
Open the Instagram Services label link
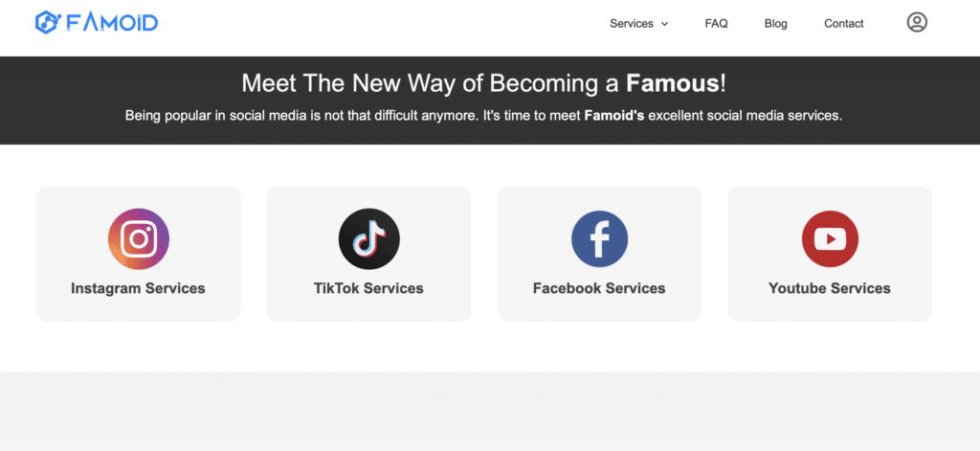click(138, 288)
